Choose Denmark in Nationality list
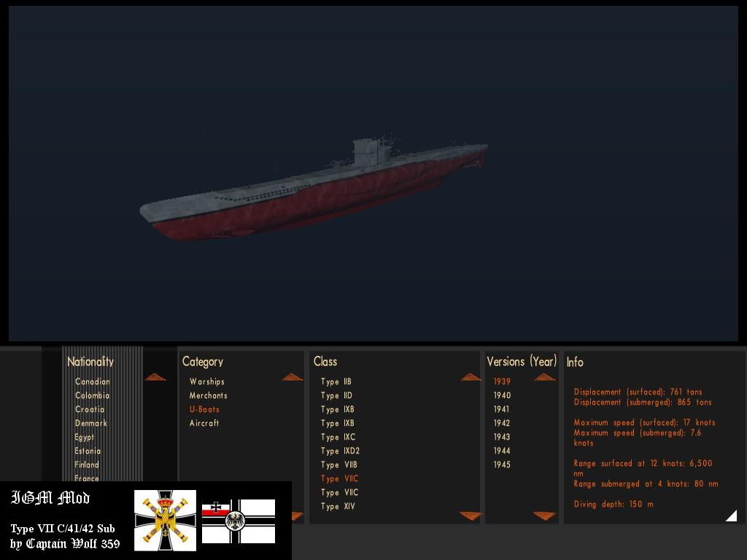 point(91,423)
